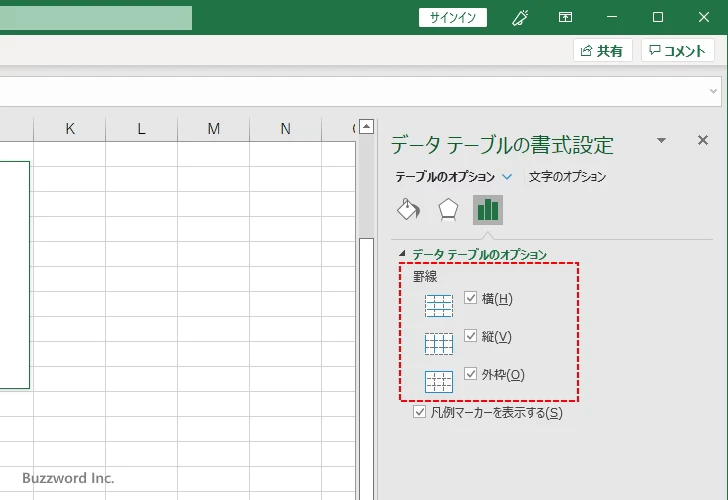Image resolution: width=728 pixels, height=500 pixels.
Task: Close the データ テーブルの書式設定 pane
Action: (x=703, y=140)
